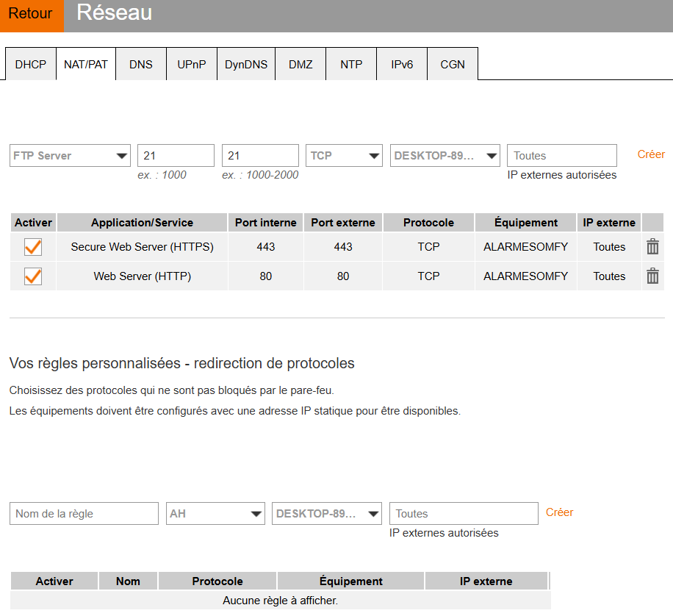Switch to the DHCP tab
The height and width of the screenshot is (616, 673).
(x=31, y=65)
